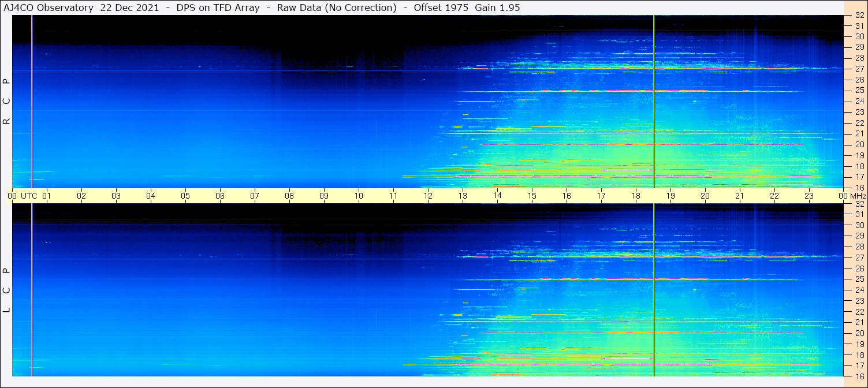Click the 27 MHz label of RCP panel
The height and width of the screenshot is (388, 868).
coord(859,69)
